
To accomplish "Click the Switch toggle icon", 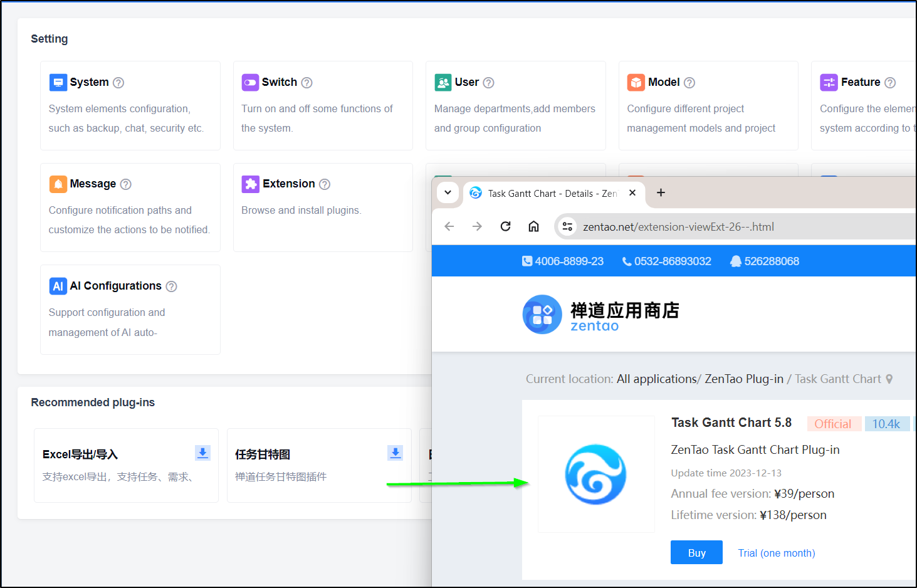I will [250, 82].
